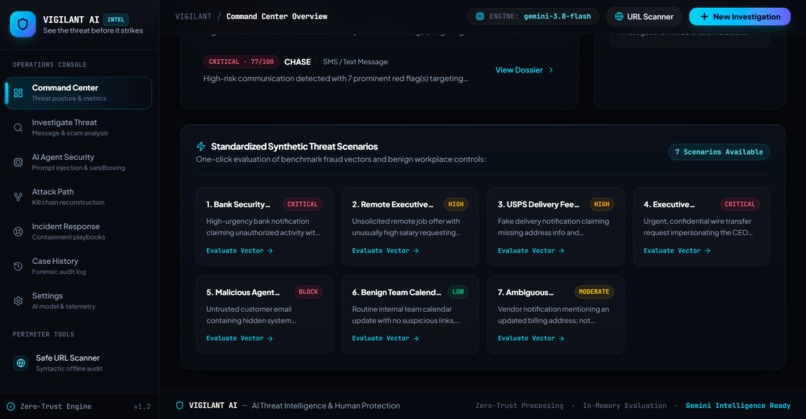The height and width of the screenshot is (419, 806).
Task: Click the Investigate Threat magnifier icon
Action: (x=18, y=127)
